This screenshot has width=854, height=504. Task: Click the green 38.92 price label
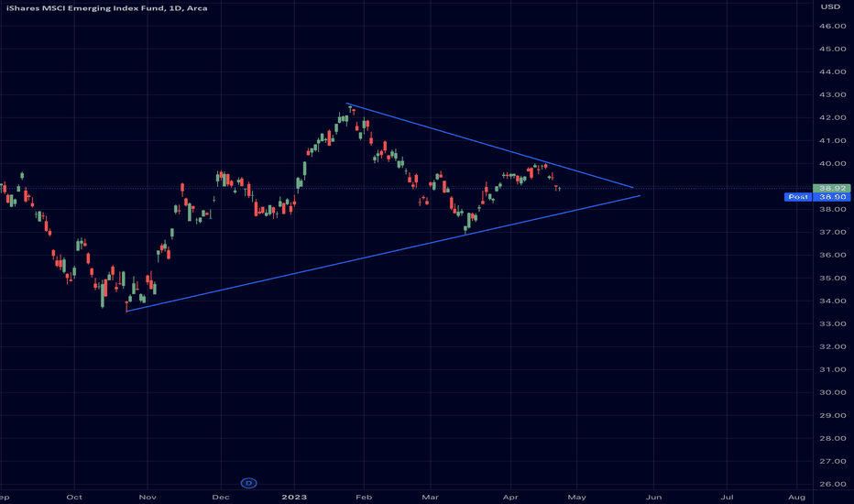point(832,188)
